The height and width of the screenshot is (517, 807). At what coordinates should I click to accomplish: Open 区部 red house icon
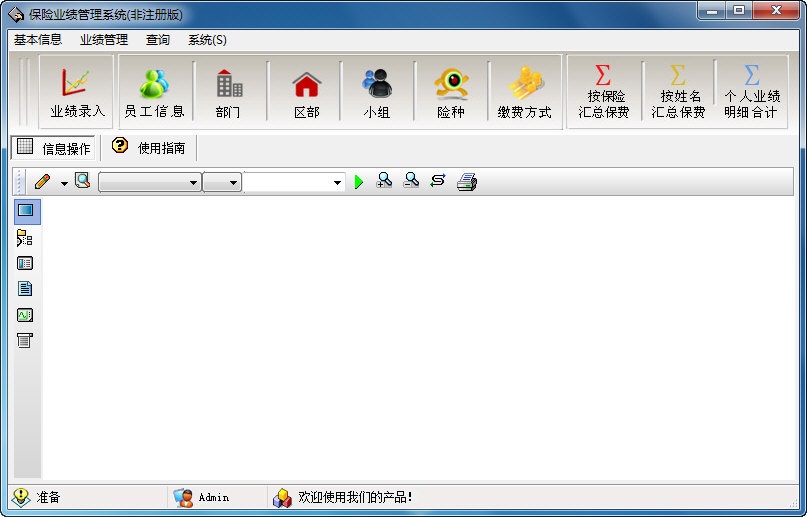pos(307,92)
